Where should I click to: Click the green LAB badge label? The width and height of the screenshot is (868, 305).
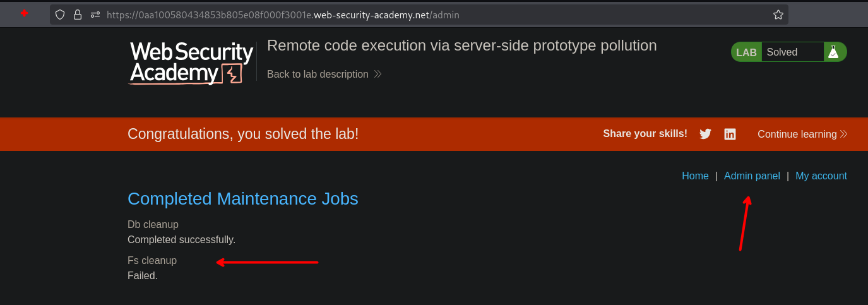coord(746,52)
